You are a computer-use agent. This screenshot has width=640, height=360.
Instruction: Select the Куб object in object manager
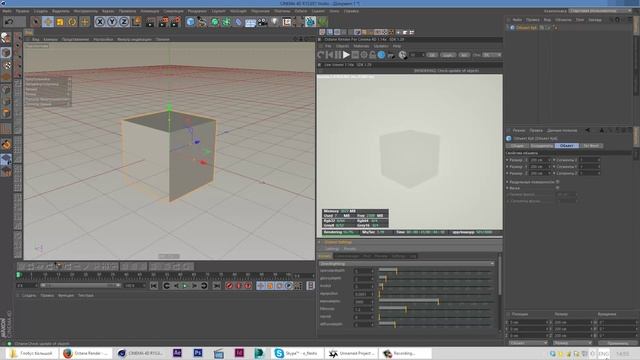526,28
